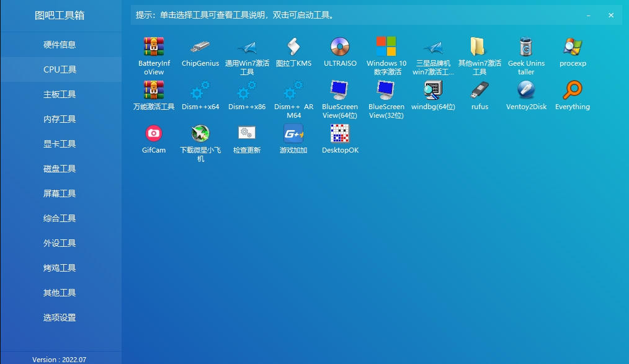Viewport: 629px width, 364px height.
Task: Select the rufus USB drive icon
Action: [480, 90]
